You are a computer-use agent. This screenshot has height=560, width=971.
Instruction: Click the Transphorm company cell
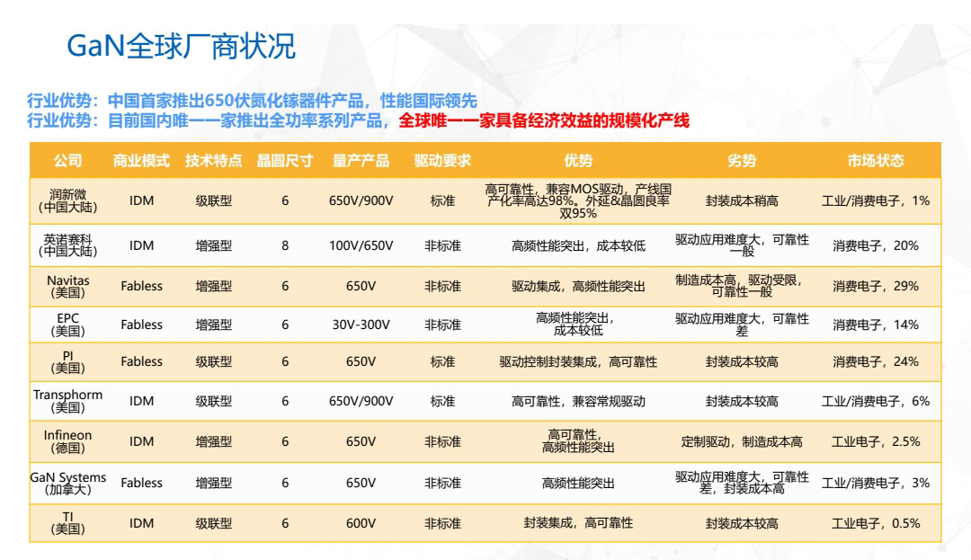67,401
